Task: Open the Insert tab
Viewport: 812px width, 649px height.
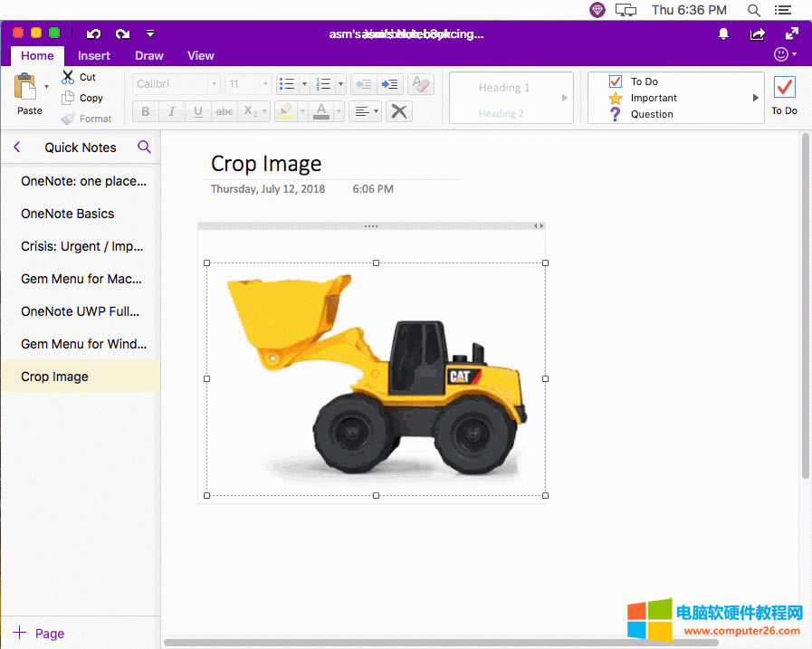Action: point(94,55)
